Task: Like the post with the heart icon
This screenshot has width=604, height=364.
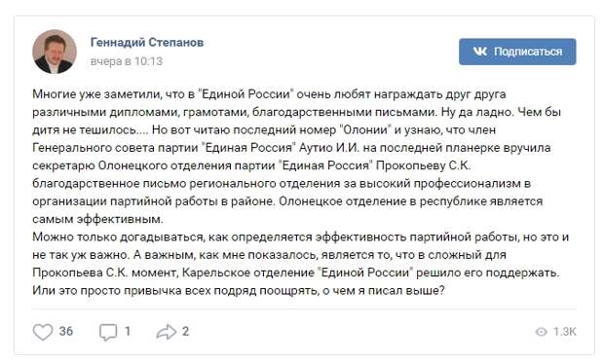Action: pos(42,332)
